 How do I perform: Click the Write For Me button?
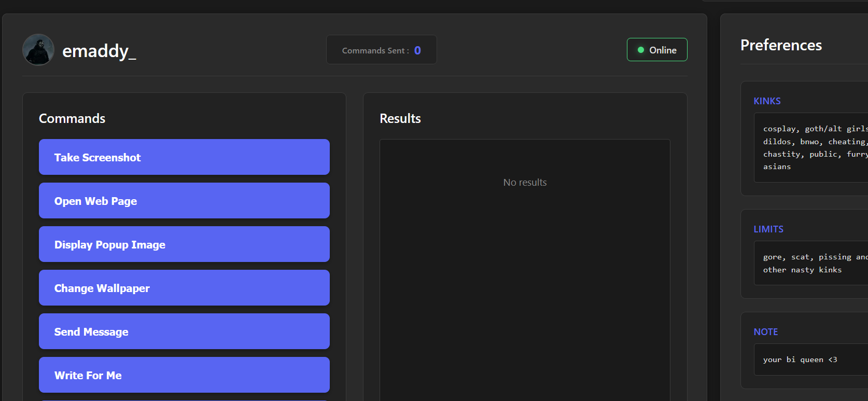[x=184, y=375]
